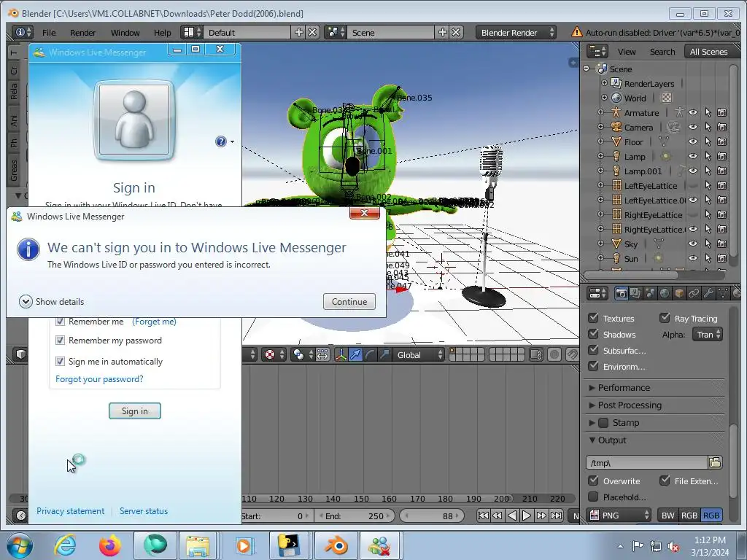Image resolution: width=747 pixels, height=560 pixels.
Task: Open the outliner View menu
Action: click(627, 52)
